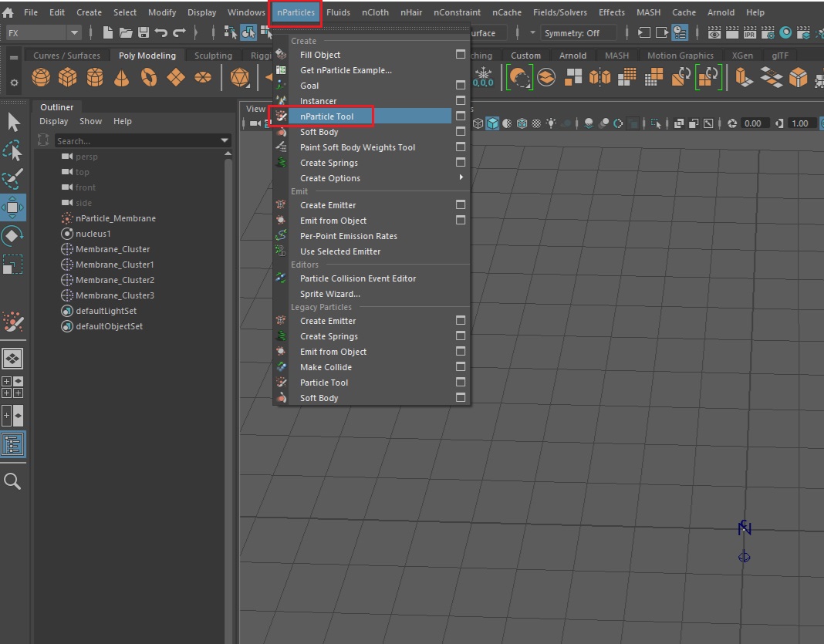Open the shelf settings gear menu
This screenshot has height=644, width=824.
14,83
